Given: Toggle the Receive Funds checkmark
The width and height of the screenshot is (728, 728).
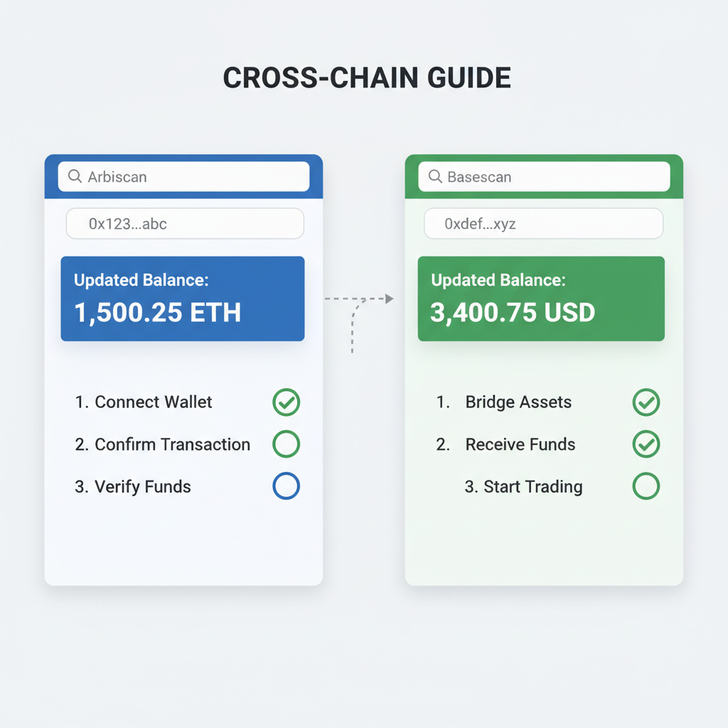Looking at the screenshot, I should point(646,444).
